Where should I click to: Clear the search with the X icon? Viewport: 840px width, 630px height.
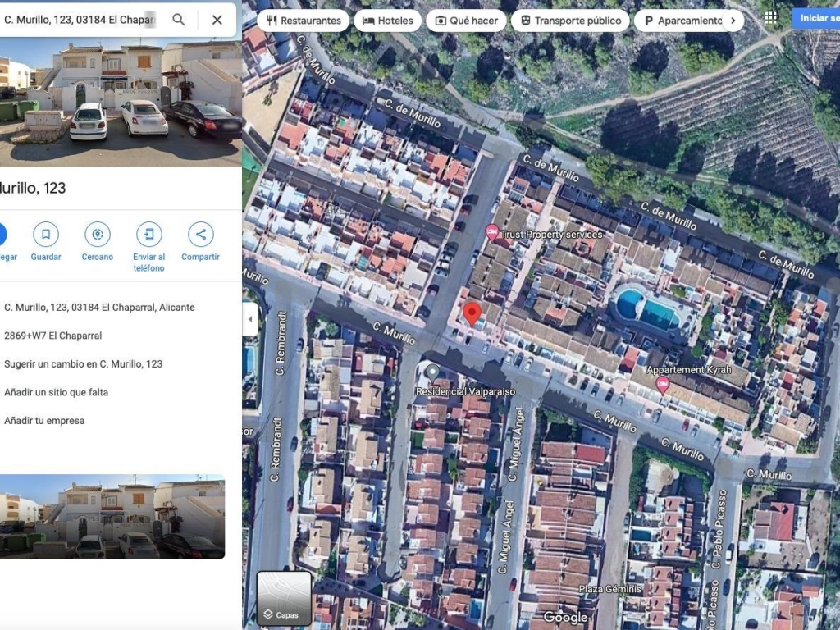point(217,20)
